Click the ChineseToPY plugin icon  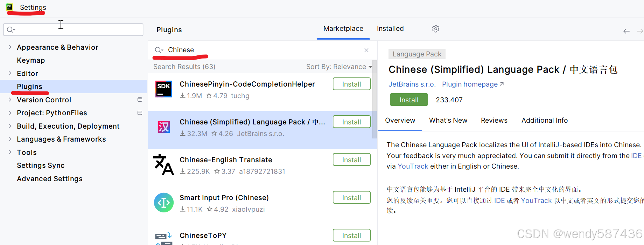[x=164, y=238]
